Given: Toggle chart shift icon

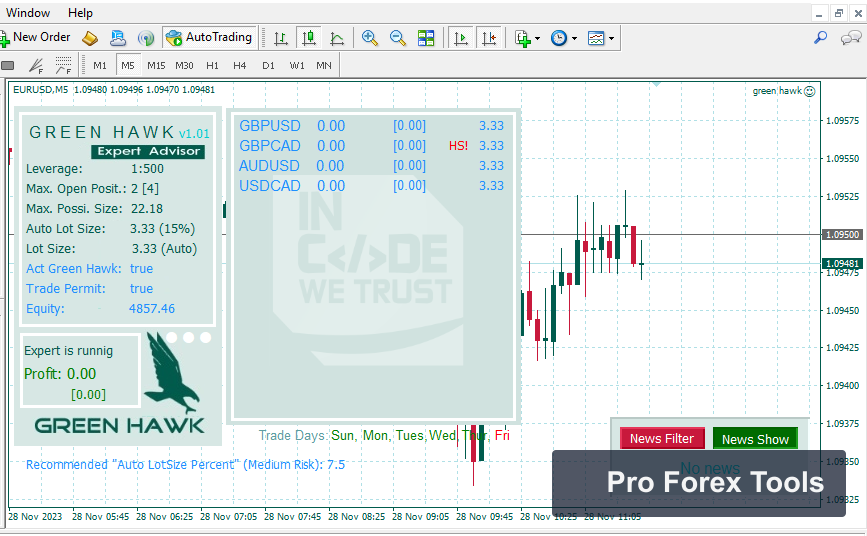Looking at the screenshot, I should (x=489, y=38).
